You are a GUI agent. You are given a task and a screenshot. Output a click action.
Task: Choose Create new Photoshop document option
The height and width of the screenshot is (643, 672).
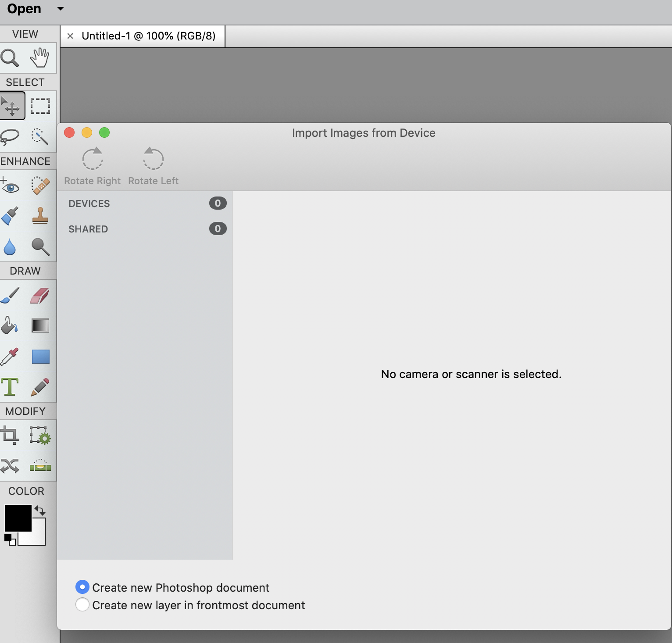click(82, 587)
